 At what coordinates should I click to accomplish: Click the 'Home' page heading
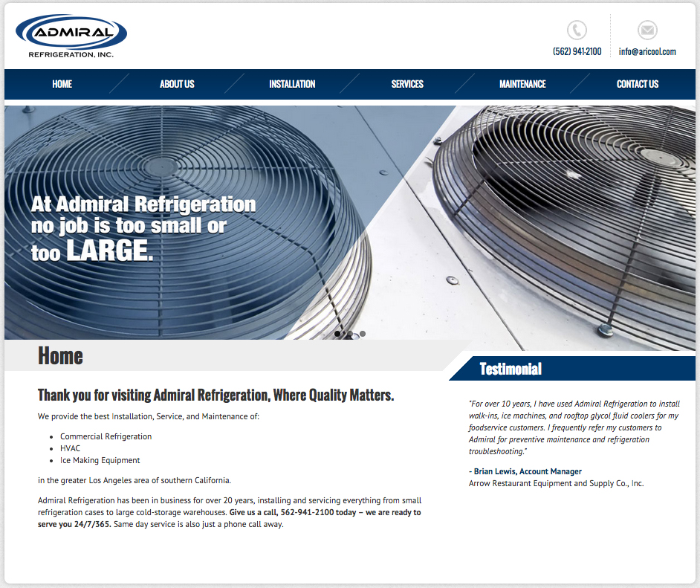tap(60, 356)
